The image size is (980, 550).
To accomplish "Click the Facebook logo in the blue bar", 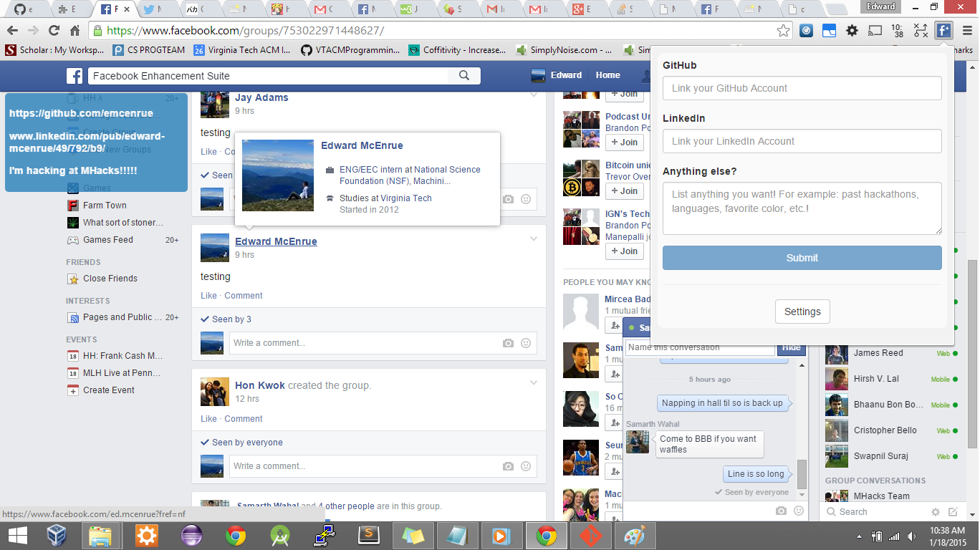I will point(75,76).
